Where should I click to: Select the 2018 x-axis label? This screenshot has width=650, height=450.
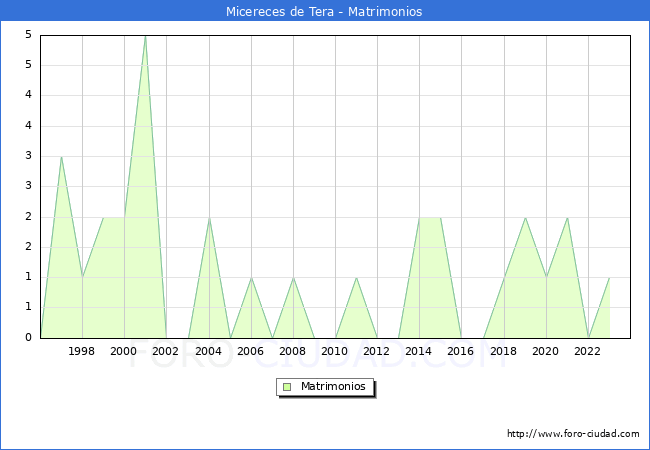click(x=503, y=351)
